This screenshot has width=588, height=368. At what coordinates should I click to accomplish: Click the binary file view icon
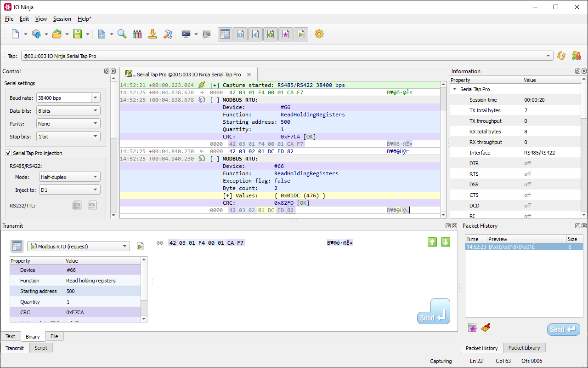[x=102, y=34]
